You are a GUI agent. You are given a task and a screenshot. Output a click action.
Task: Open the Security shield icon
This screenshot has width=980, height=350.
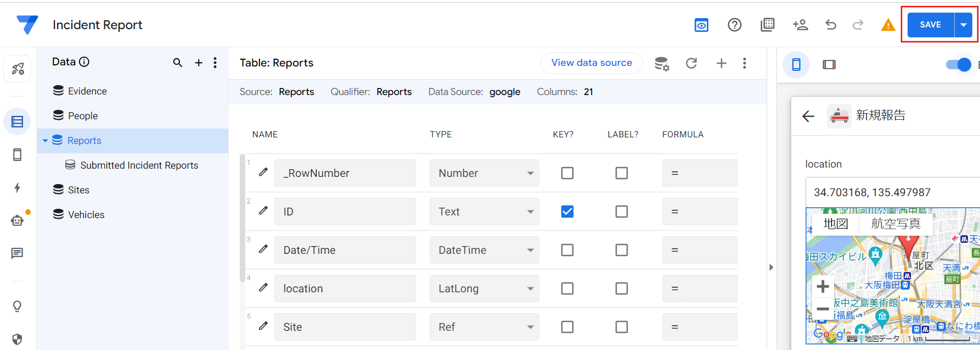click(18, 339)
